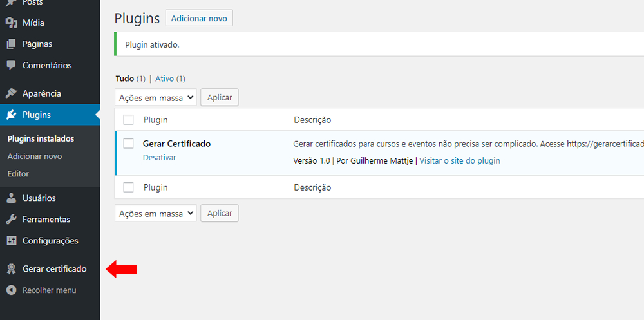Click the Configurações sliders icon

pyautogui.click(x=12, y=241)
